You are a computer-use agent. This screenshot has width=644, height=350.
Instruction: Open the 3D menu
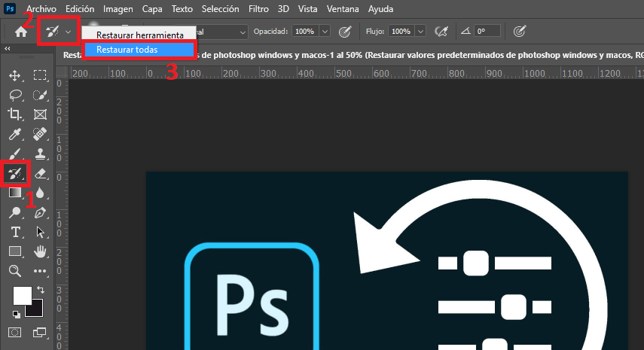pyautogui.click(x=283, y=8)
